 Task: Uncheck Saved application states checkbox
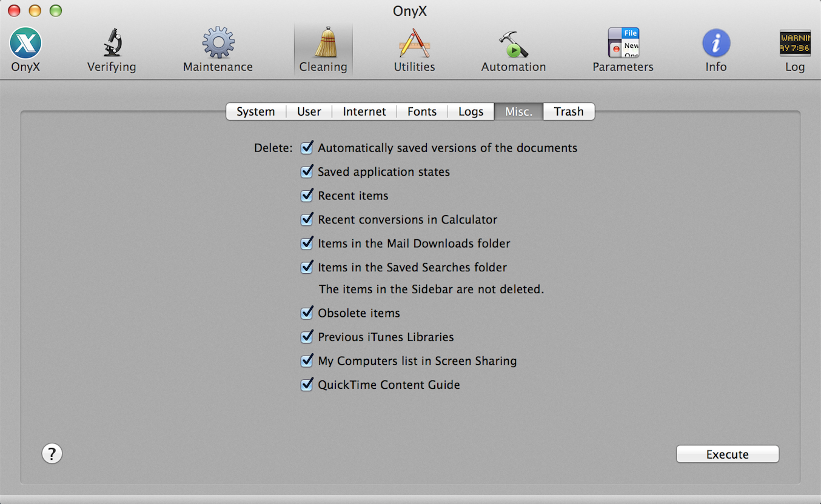coord(307,171)
